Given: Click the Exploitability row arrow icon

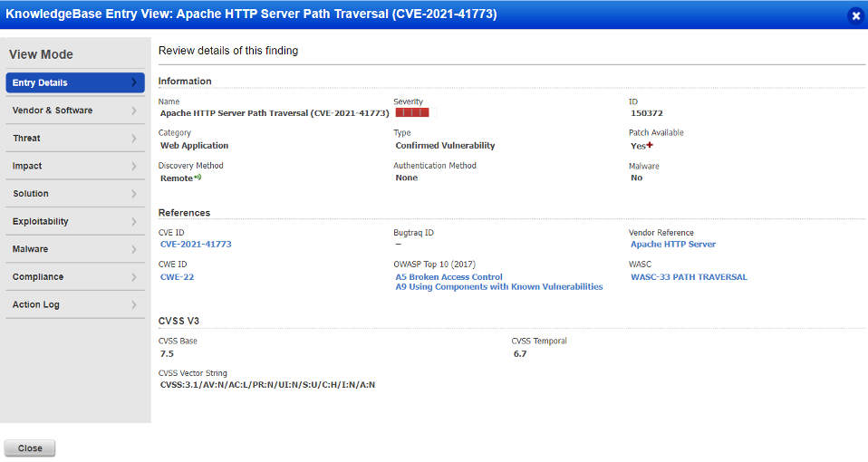Looking at the screenshot, I should point(134,221).
